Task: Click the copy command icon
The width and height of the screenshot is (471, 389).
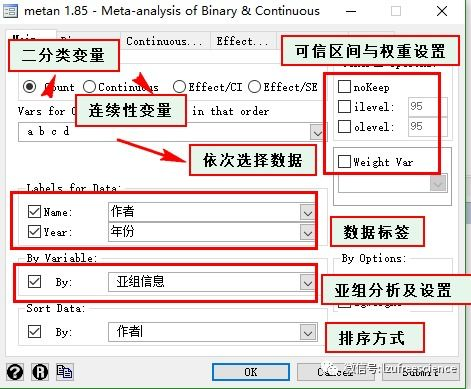Action: pos(64,371)
